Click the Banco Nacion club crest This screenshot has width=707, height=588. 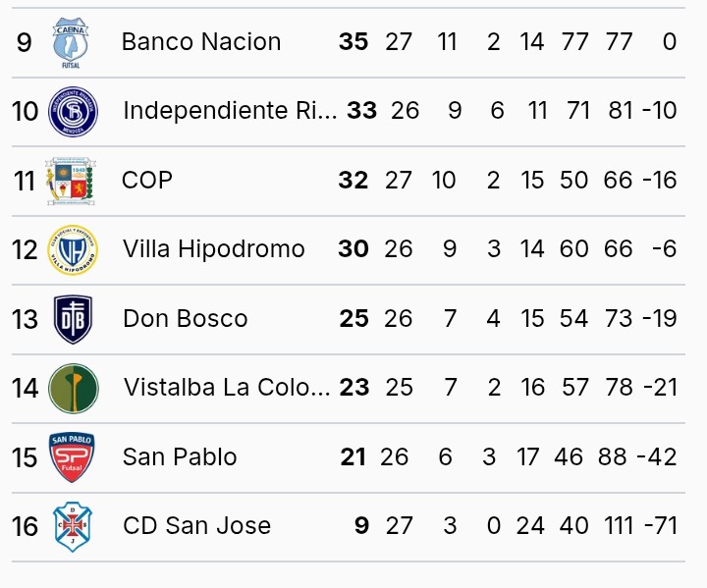[72, 42]
